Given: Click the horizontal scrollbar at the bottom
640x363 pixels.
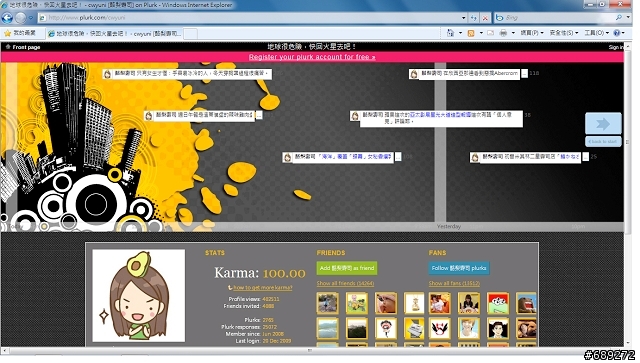Looking at the screenshot, I should [x=312, y=350].
